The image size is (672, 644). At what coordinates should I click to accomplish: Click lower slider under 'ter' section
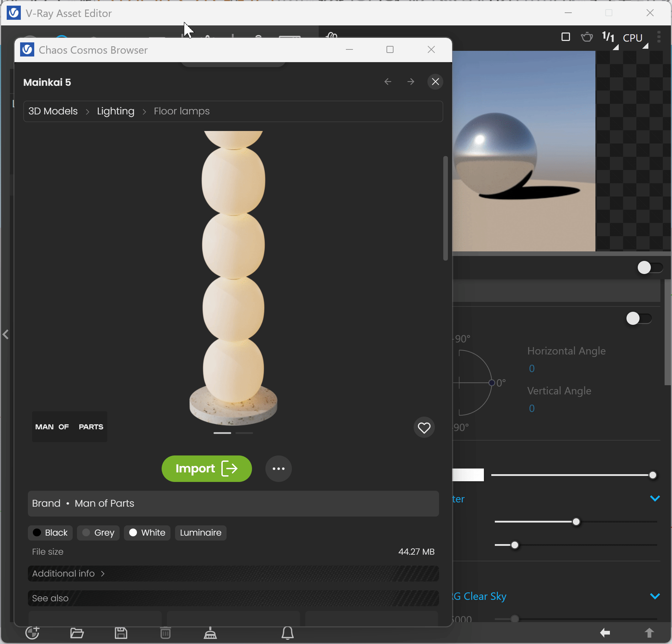tap(576, 545)
